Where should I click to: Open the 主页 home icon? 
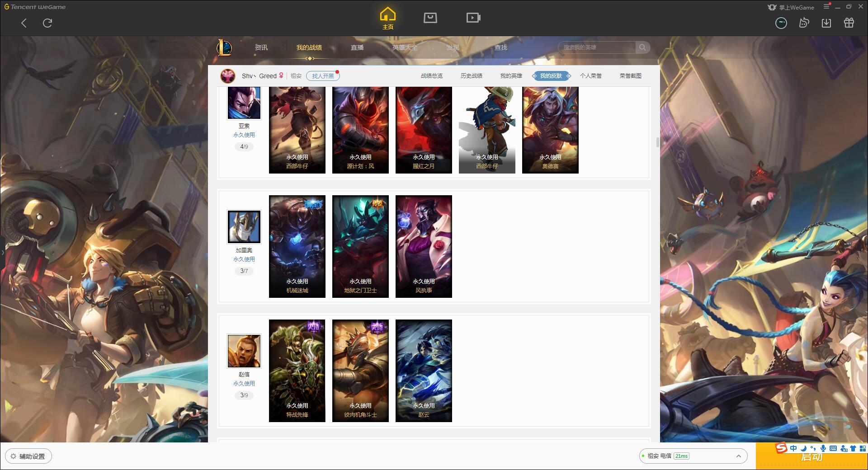point(387,19)
